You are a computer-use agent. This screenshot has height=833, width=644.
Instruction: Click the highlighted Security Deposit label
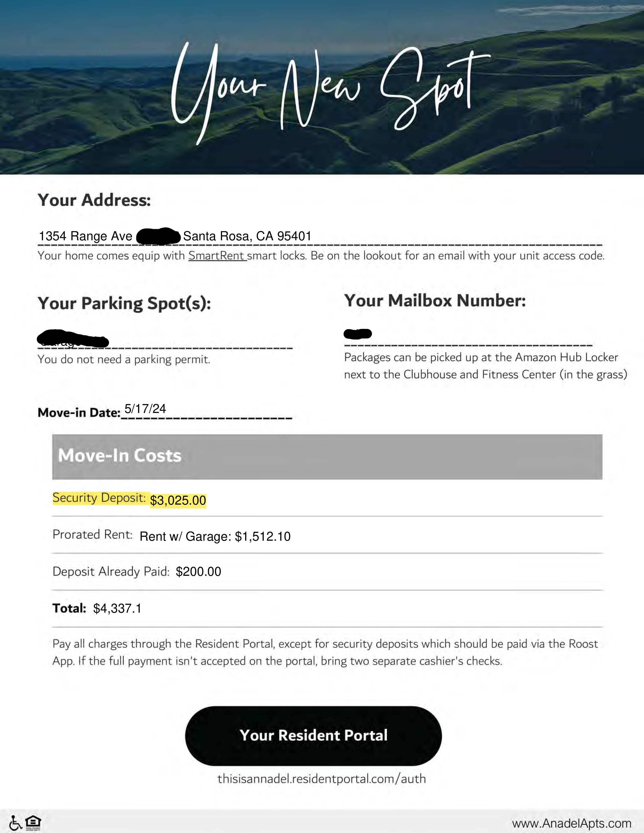[x=99, y=498]
